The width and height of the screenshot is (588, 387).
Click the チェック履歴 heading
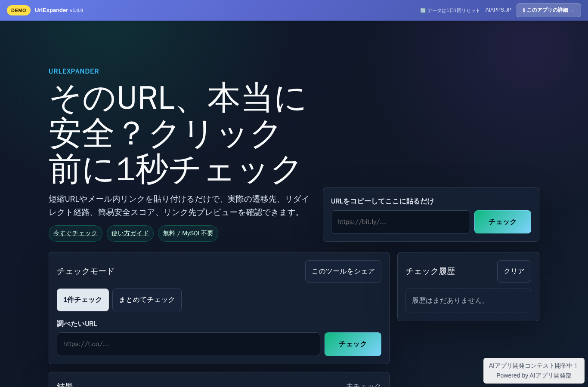click(430, 271)
